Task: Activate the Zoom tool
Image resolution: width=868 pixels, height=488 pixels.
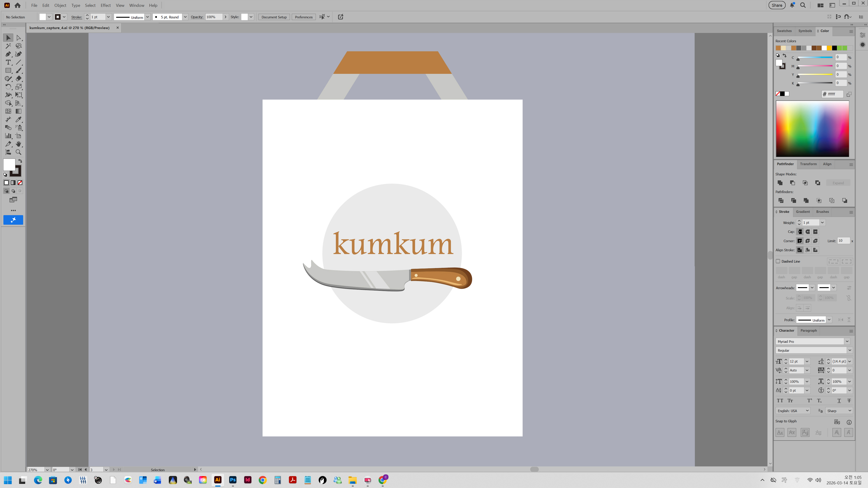Action: 19,152
